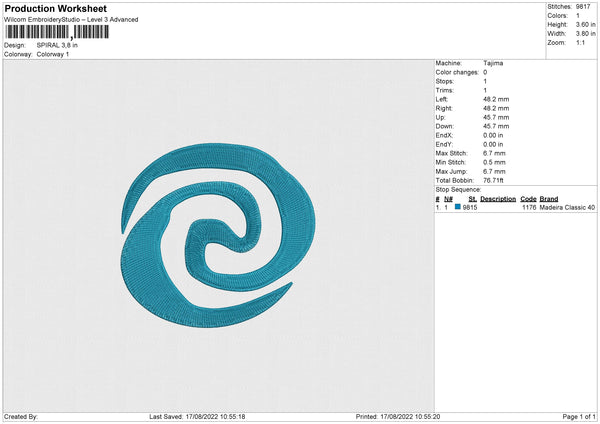Click the "Trims:" label

(445, 90)
